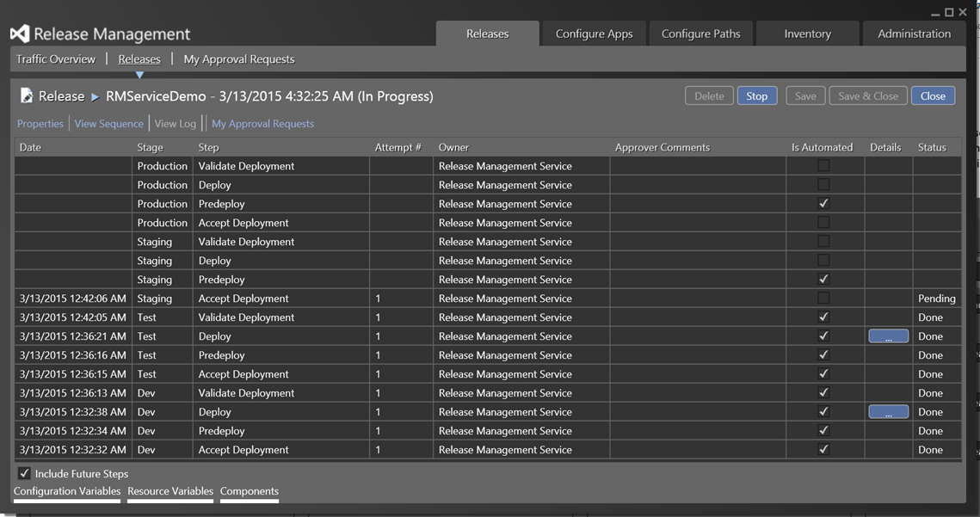Screen dimensions: 980x517
Task: Click the Save & Close button
Action: 868,95
